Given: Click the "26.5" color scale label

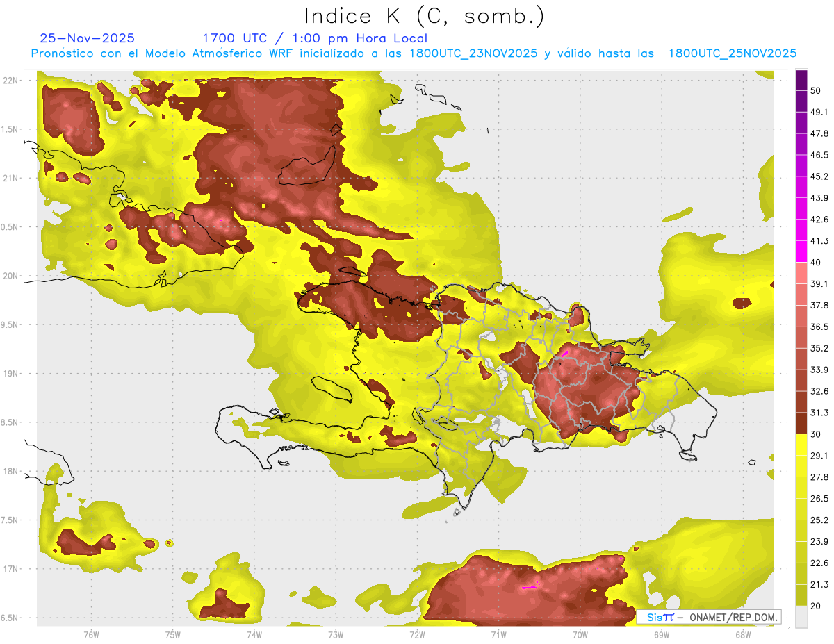Looking at the screenshot, I should (819, 499).
